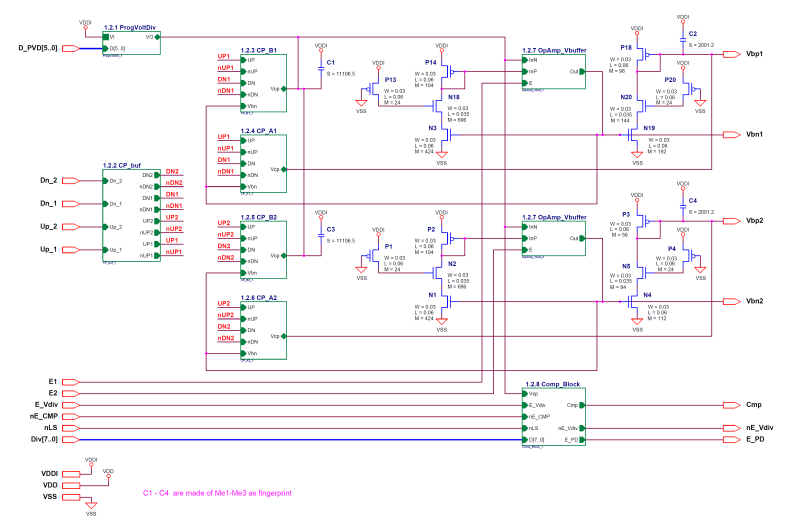Image resolution: width=785 pixels, height=530 pixels.
Task: Click the P14 PMOS transistor symbol
Action: coord(447,72)
